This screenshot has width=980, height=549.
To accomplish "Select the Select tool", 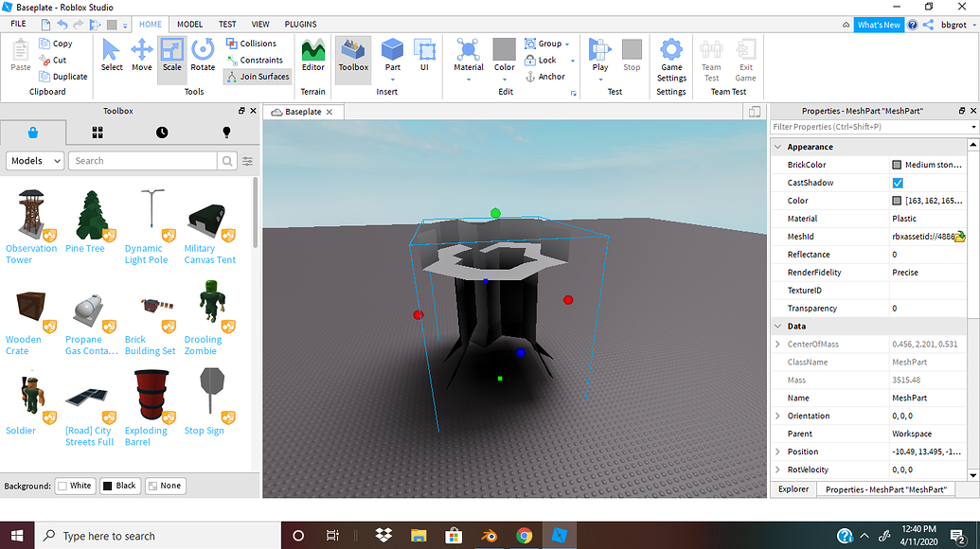I will click(111, 55).
